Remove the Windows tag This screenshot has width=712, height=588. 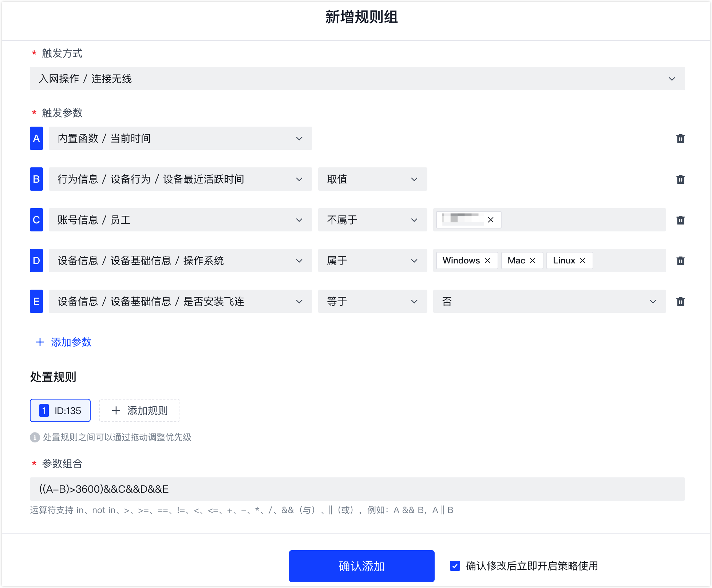pos(487,261)
